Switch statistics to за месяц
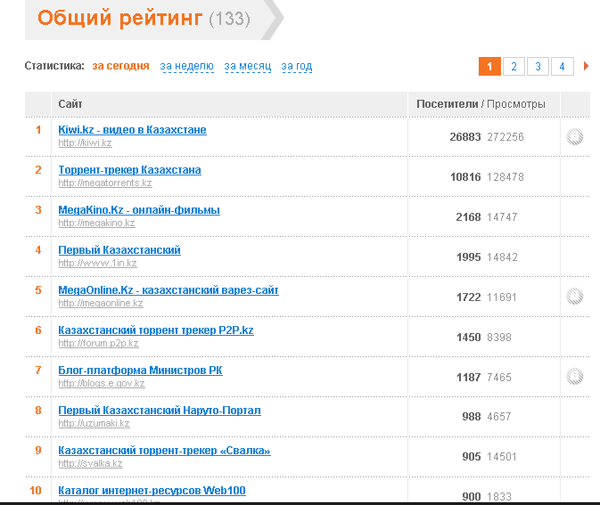Viewport: 600px width, 505px height. pyautogui.click(x=248, y=66)
